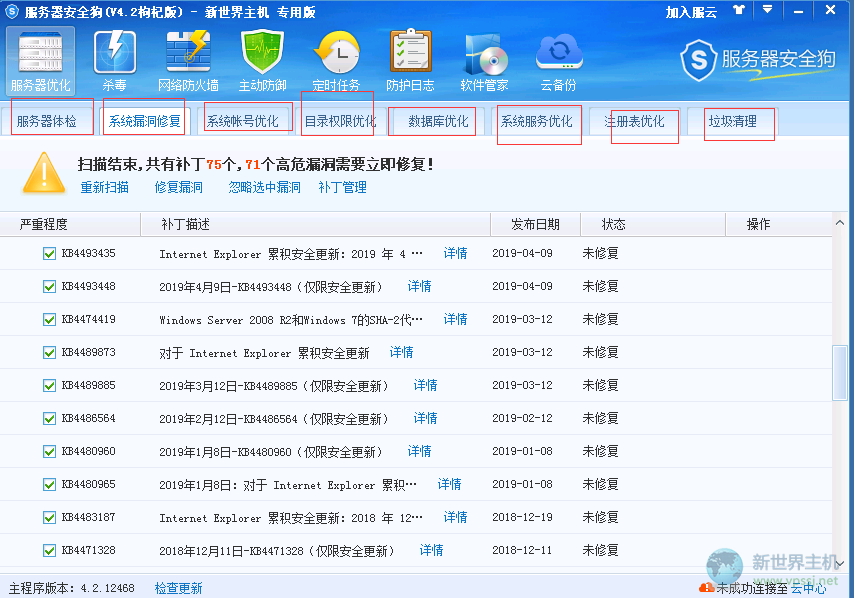Image resolution: width=854 pixels, height=598 pixels.
Task: Switch to the 系统漏洞修复 tab
Action: coord(144,121)
